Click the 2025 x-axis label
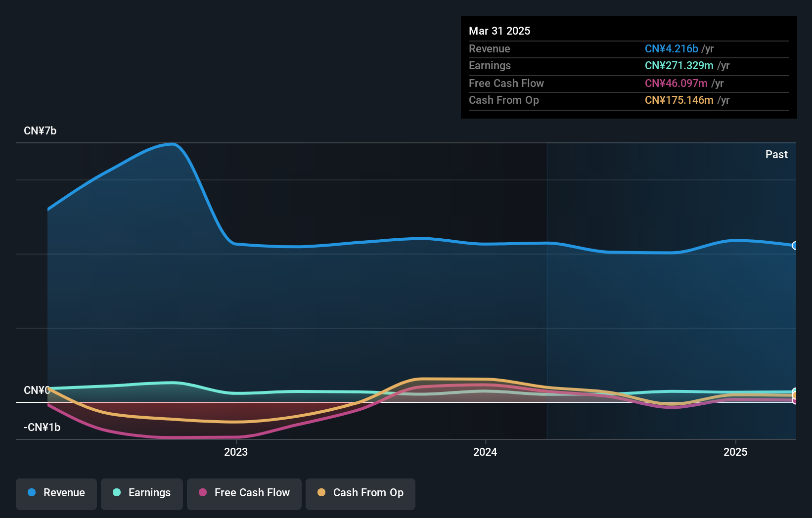The image size is (812, 518). 735,452
